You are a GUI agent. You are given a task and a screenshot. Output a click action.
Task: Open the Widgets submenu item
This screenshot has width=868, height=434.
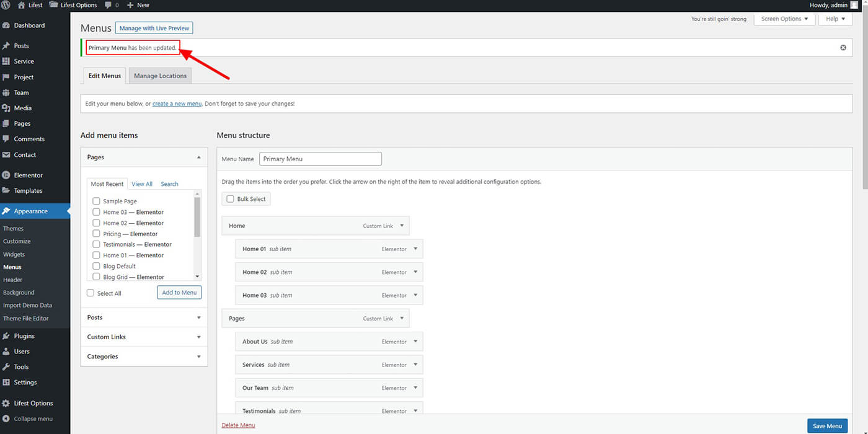(x=14, y=254)
